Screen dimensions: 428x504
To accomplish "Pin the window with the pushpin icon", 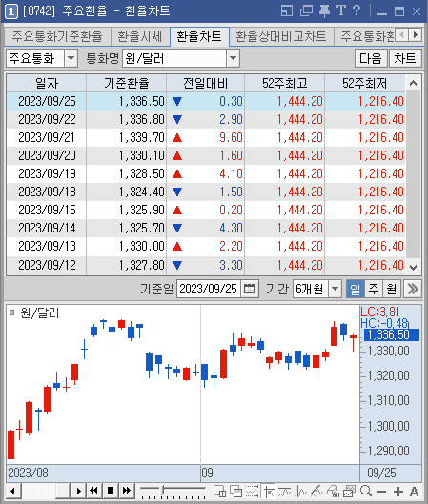I will 324,10.
